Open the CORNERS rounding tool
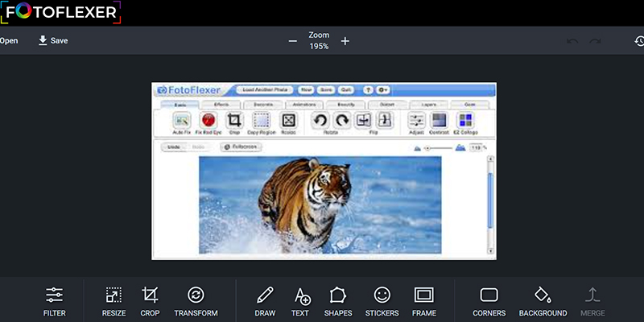 point(489,302)
